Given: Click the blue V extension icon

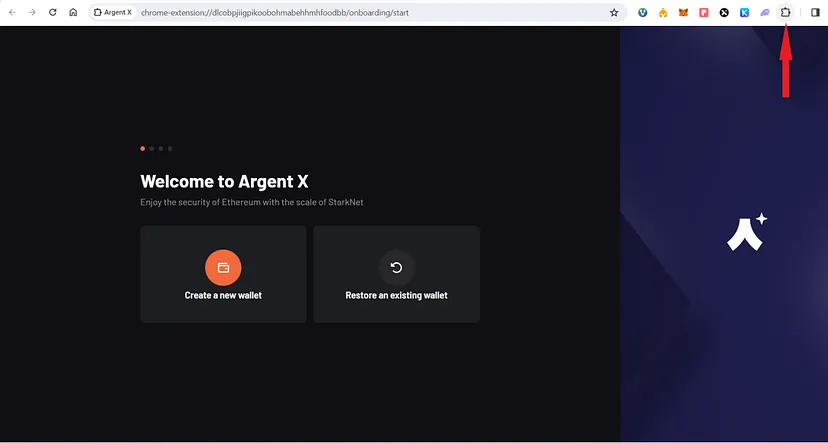Looking at the screenshot, I should pyautogui.click(x=642, y=13).
